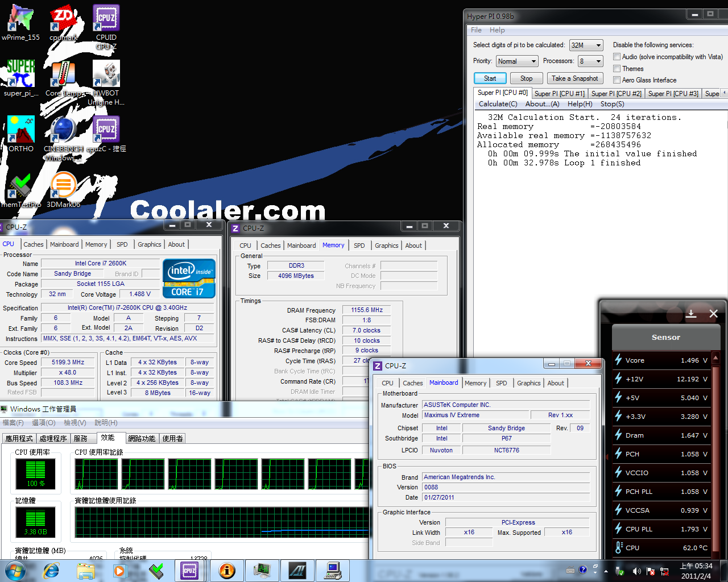Open the Help menu in Hyper PI

click(x=497, y=30)
